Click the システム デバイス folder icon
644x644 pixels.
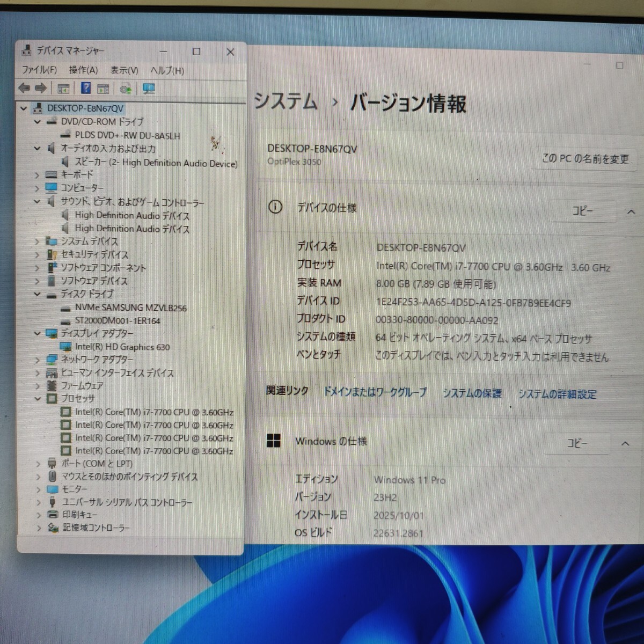tap(52, 241)
